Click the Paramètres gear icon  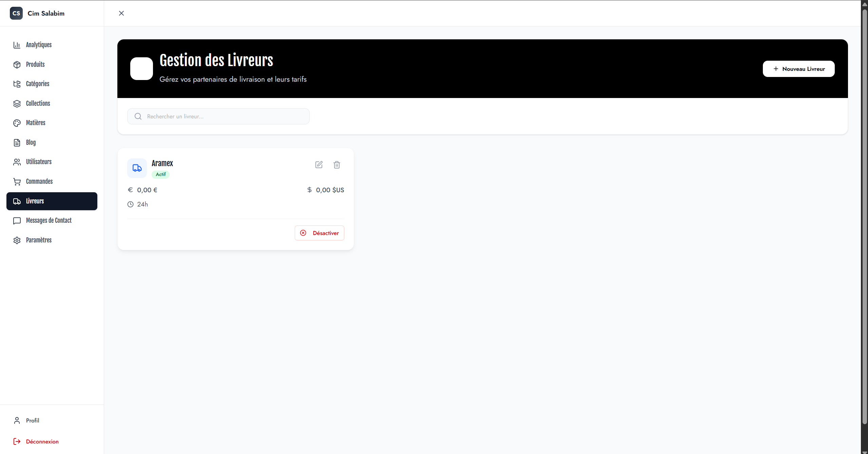(17, 240)
